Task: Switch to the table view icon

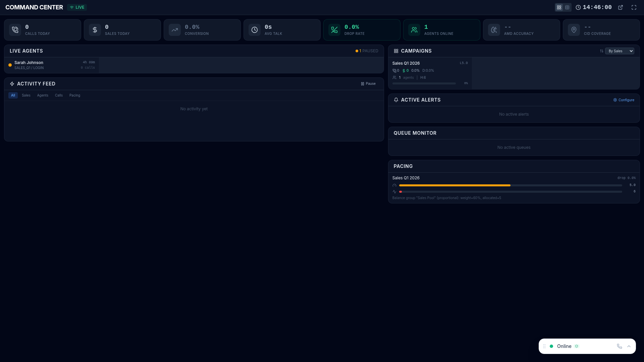Action: 567,7
